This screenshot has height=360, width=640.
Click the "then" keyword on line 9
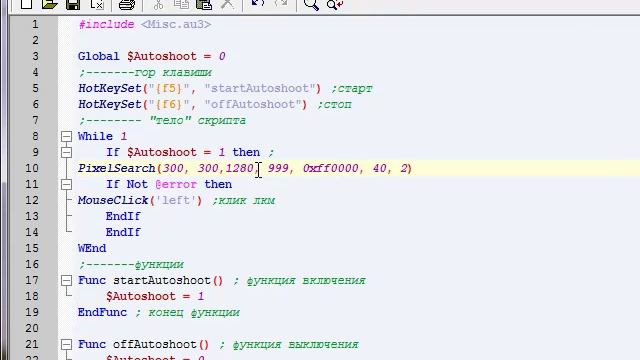click(246, 152)
